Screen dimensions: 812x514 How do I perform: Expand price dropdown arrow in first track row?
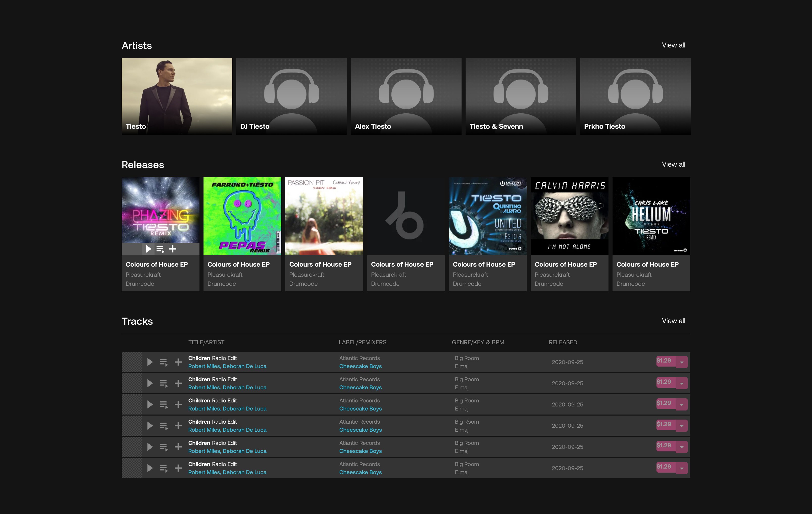point(681,362)
